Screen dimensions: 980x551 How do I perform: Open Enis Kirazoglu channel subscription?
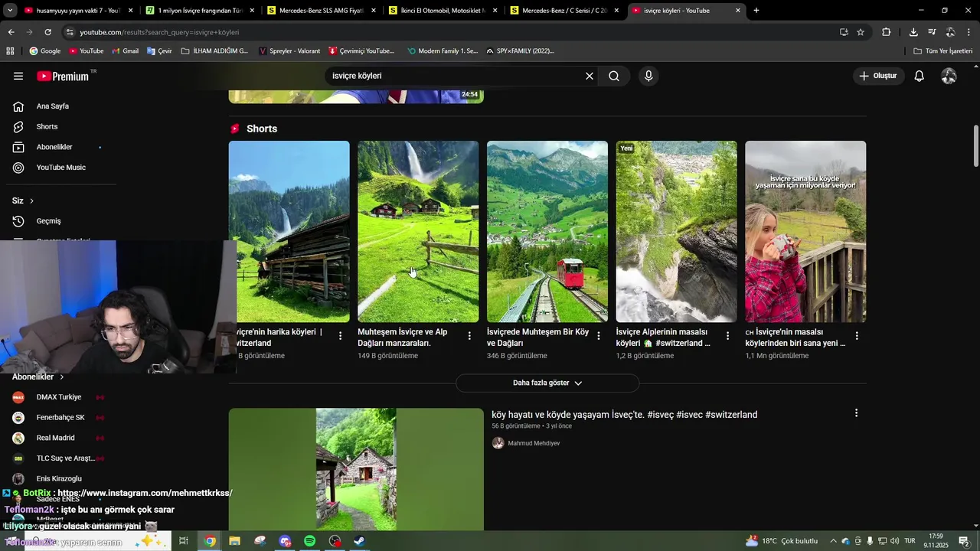coord(58,479)
